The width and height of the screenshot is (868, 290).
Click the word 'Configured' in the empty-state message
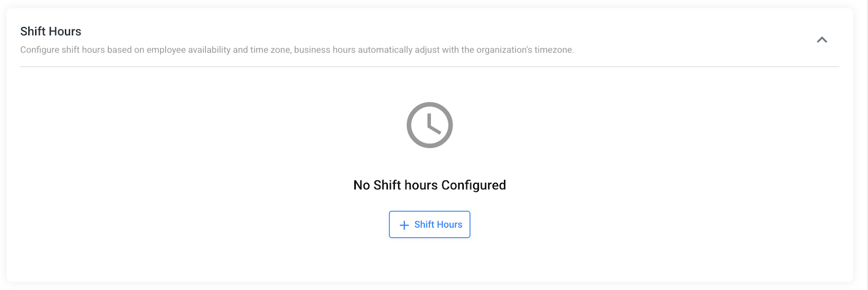point(473,185)
